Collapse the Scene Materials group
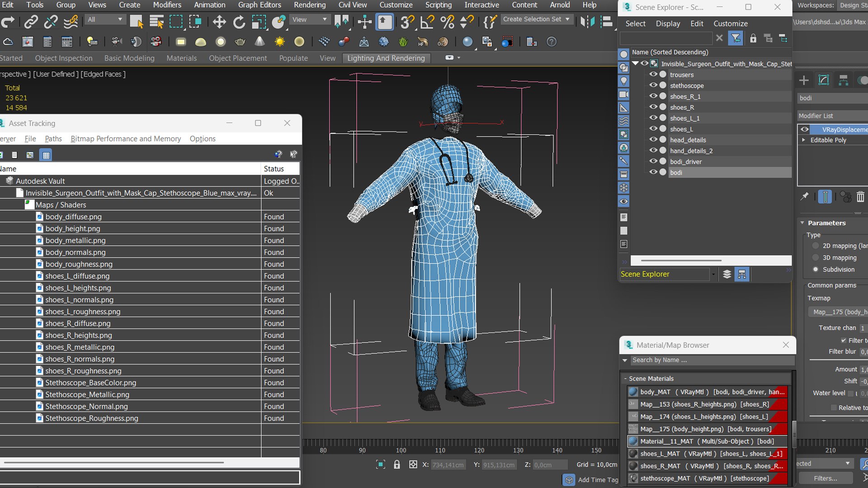868x488 pixels. 626,379
